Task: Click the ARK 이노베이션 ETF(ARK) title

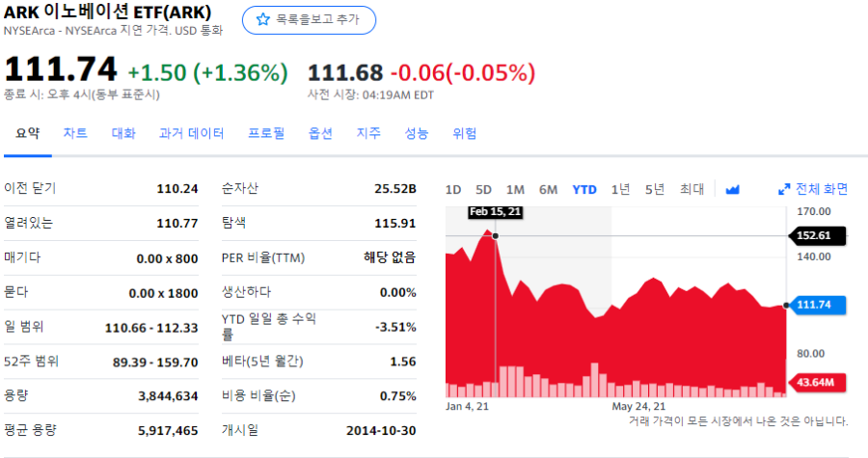Action: pos(108,13)
